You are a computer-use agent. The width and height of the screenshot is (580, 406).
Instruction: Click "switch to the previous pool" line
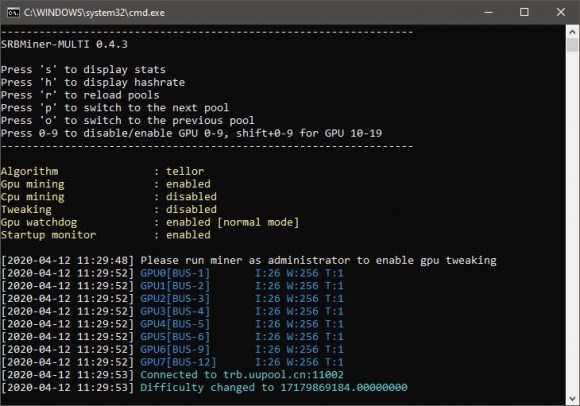(128, 121)
